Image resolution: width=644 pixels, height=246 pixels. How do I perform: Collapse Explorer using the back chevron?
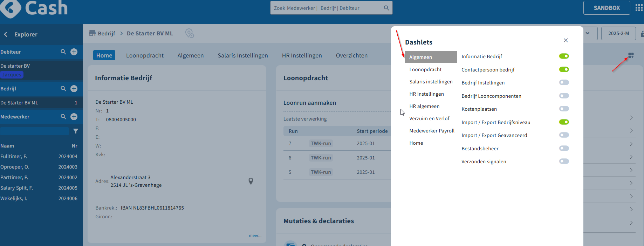point(6,34)
